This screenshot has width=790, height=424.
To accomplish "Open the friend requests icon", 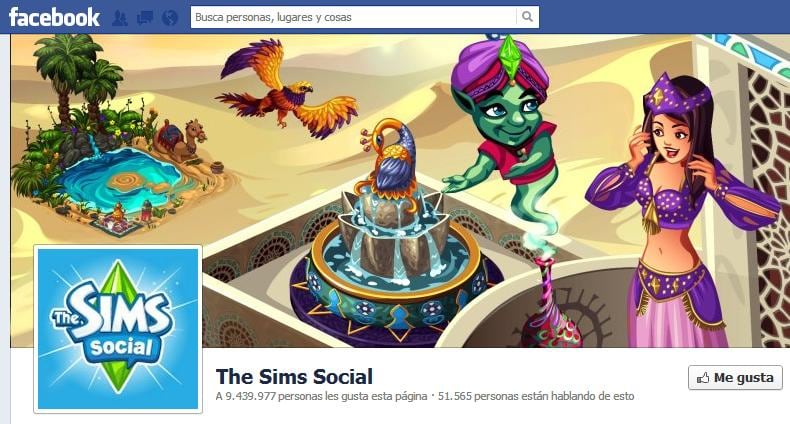I will 119,18.
